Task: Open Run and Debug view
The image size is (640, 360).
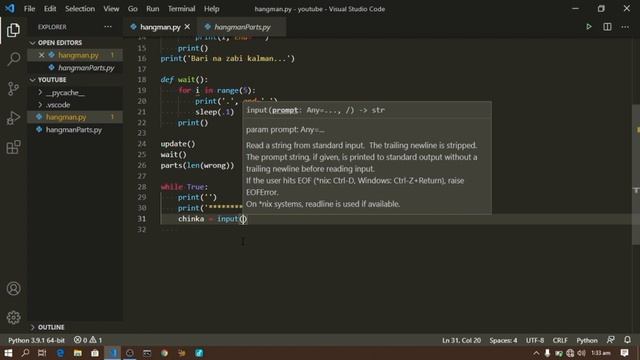Action: [x=13, y=118]
